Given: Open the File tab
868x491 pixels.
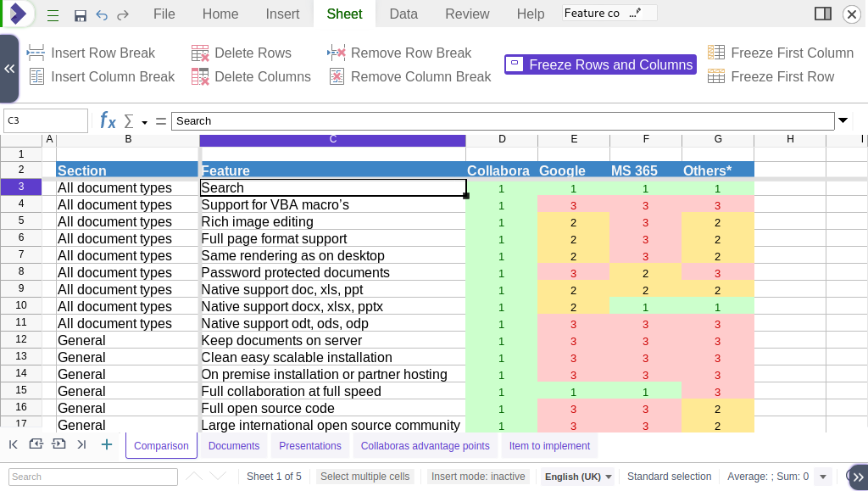Looking at the screenshot, I should click(164, 14).
